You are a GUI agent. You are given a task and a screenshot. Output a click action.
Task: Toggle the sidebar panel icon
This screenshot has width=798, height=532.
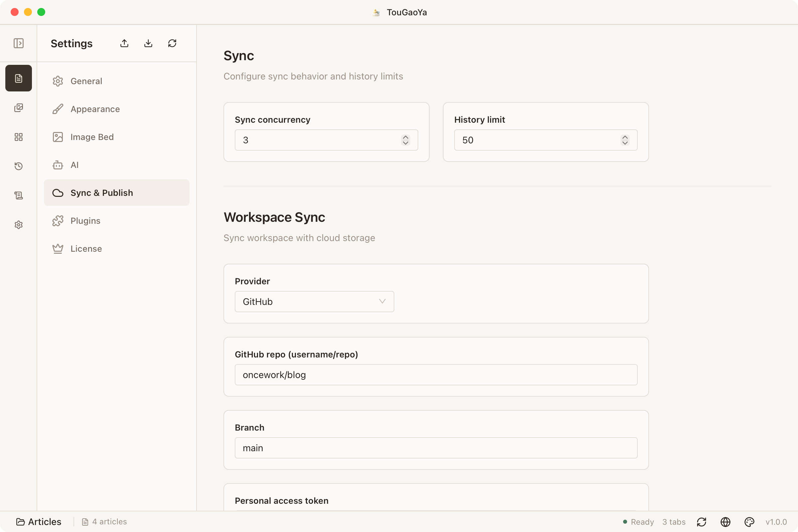(x=18, y=43)
